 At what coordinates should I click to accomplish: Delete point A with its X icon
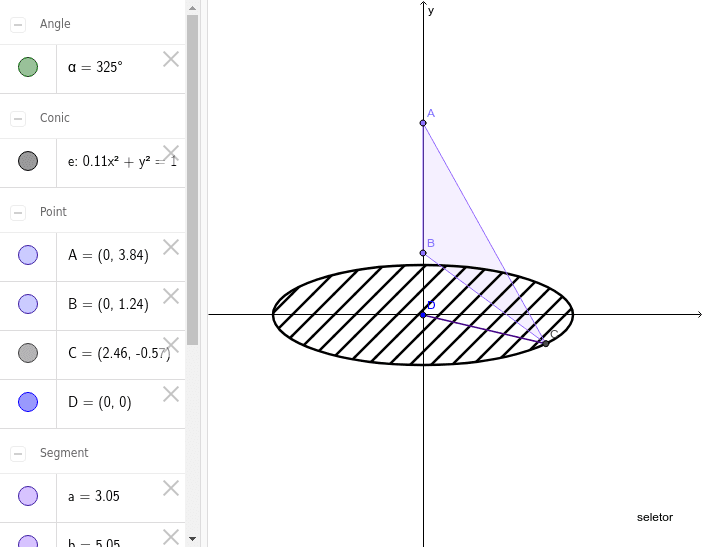tap(171, 247)
